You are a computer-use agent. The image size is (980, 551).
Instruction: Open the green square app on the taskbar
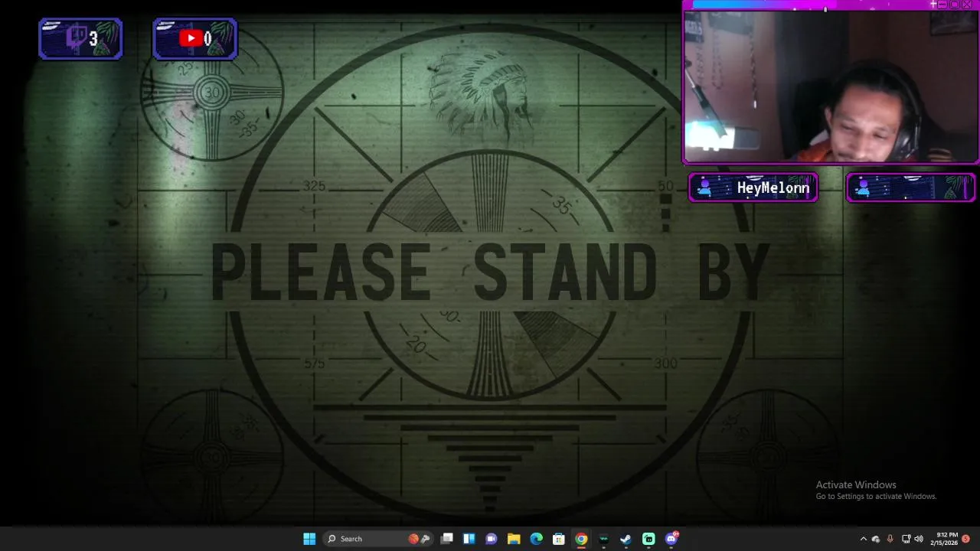[648, 539]
